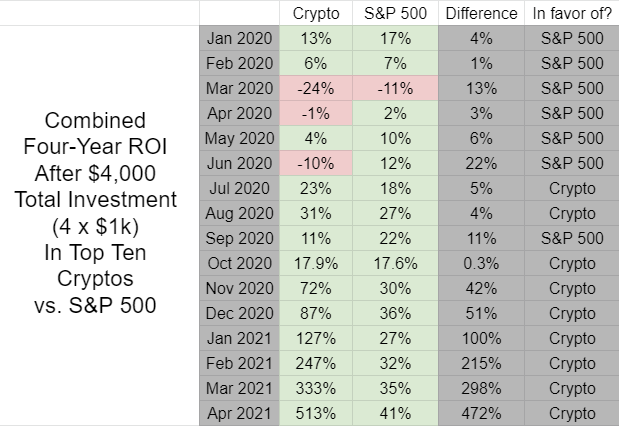Click the 0.3% Difference cell
Image resolution: width=619 pixels, height=426 pixels.
click(x=481, y=263)
